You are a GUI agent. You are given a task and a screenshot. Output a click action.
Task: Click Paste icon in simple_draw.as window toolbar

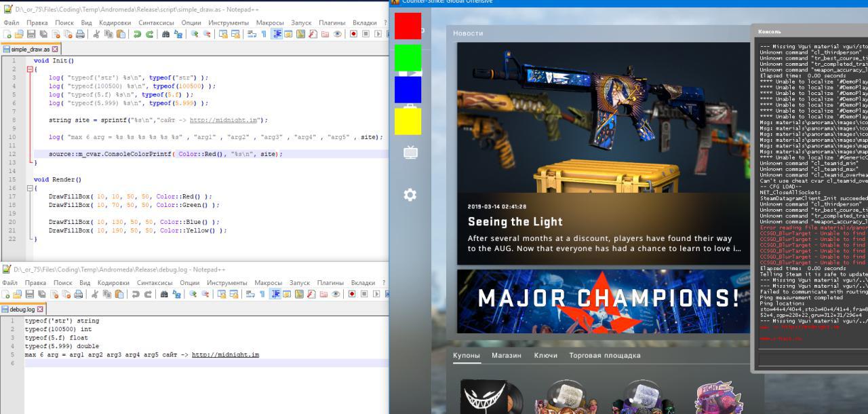pos(121,34)
